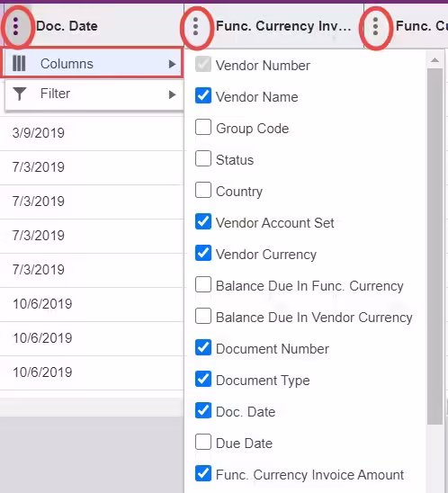Viewport: 448px width, 493px height.
Task: Enable the Status column checkbox
Action: click(203, 158)
